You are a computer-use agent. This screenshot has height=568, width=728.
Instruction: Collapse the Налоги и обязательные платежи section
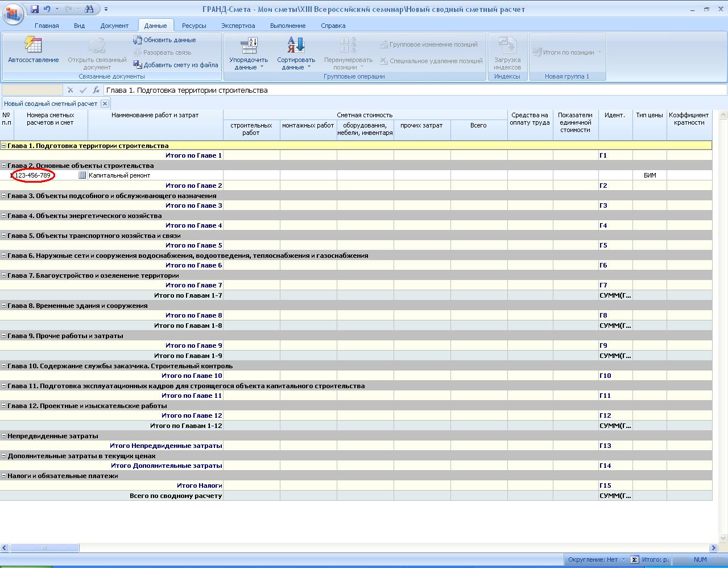coord(3,476)
